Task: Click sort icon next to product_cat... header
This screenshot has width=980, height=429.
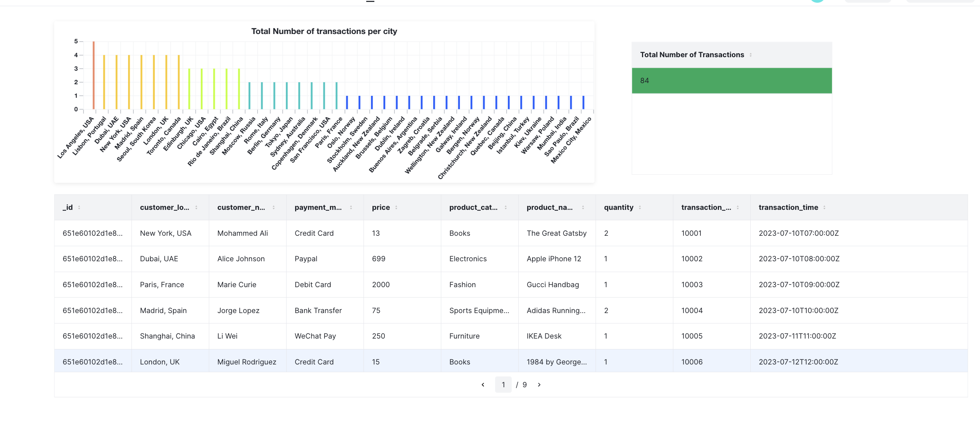Action: coord(505,208)
